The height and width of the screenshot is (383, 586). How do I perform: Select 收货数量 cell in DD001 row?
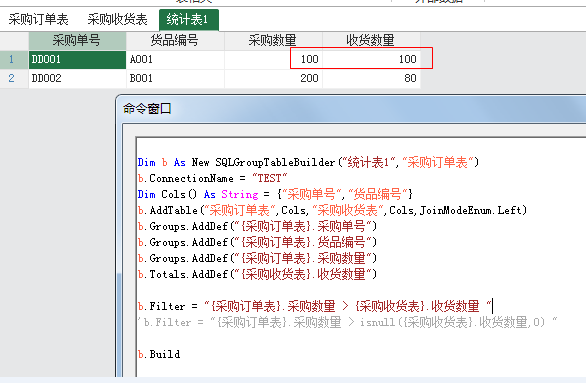click(371, 59)
